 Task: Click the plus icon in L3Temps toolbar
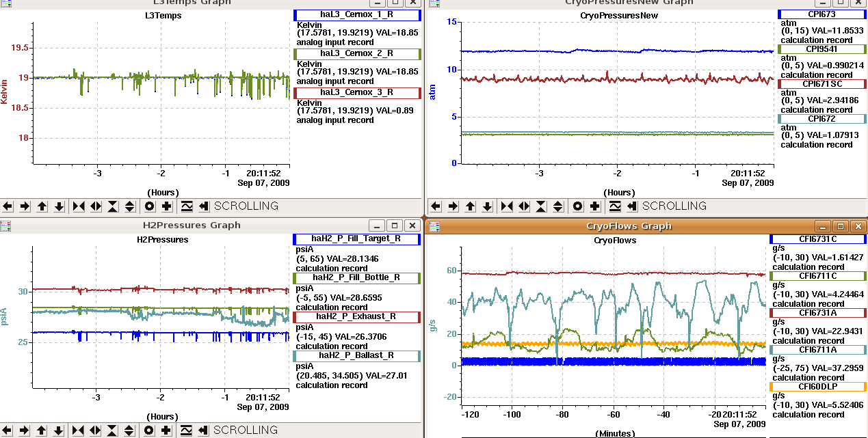point(166,206)
